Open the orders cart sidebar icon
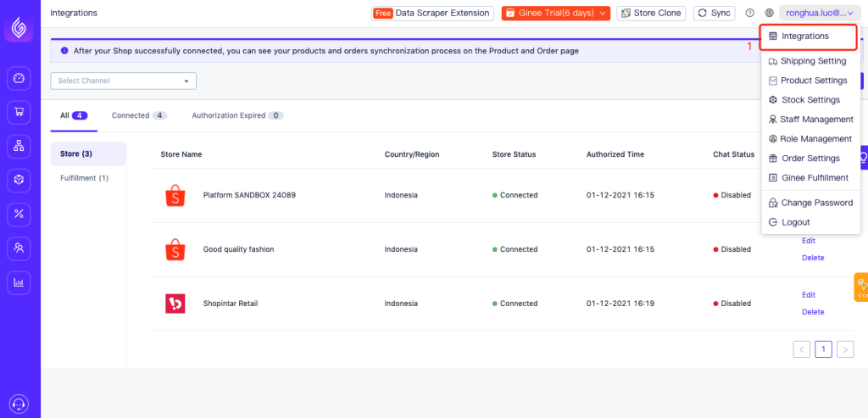 19,112
